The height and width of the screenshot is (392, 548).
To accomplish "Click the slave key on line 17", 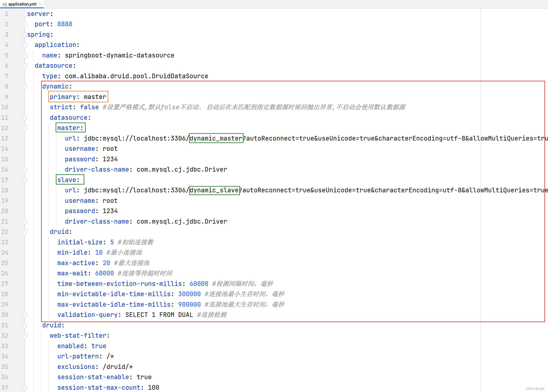I will coord(67,180).
